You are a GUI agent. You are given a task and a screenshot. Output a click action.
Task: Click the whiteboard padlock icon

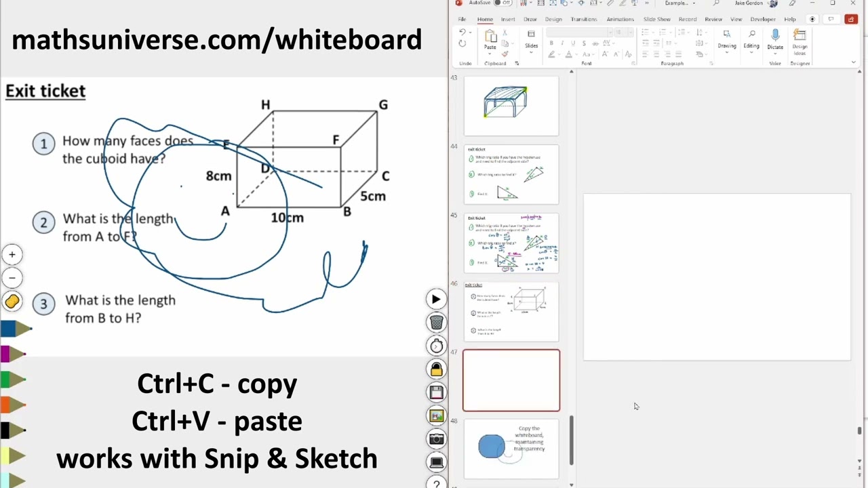click(x=436, y=369)
